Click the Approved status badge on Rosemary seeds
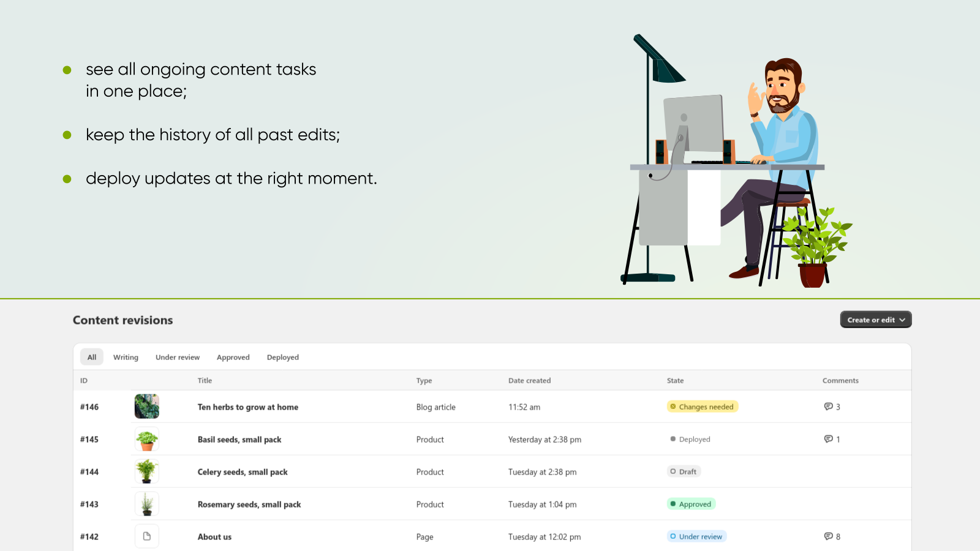This screenshot has width=980, height=551. [691, 504]
